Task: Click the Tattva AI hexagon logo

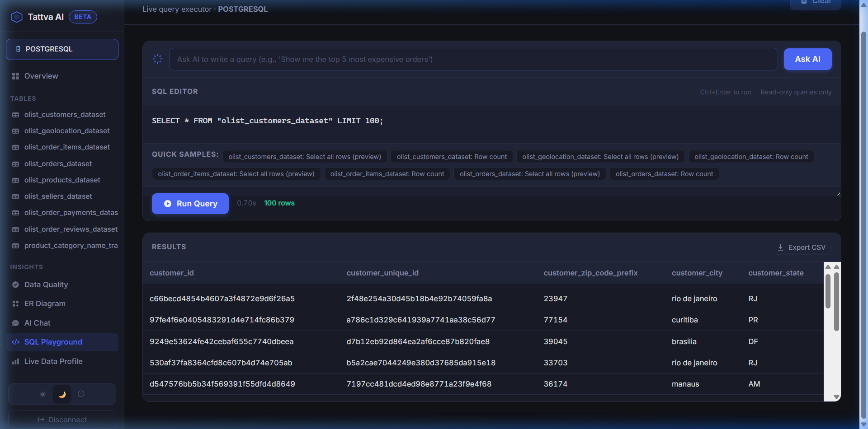Action: click(x=17, y=17)
